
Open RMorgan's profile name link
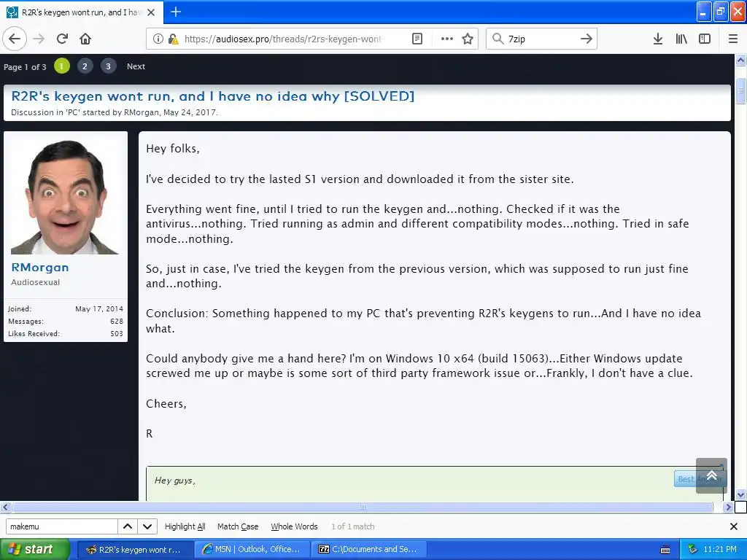click(x=40, y=268)
